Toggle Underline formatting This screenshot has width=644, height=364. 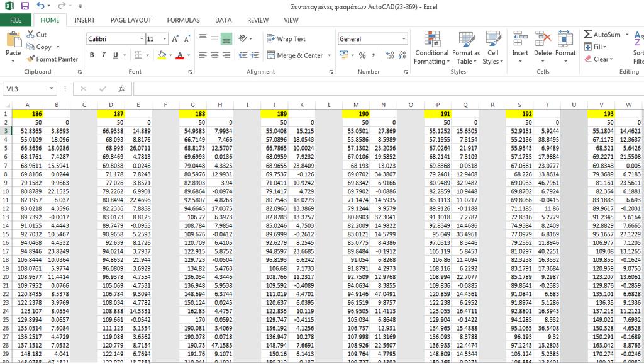point(116,55)
